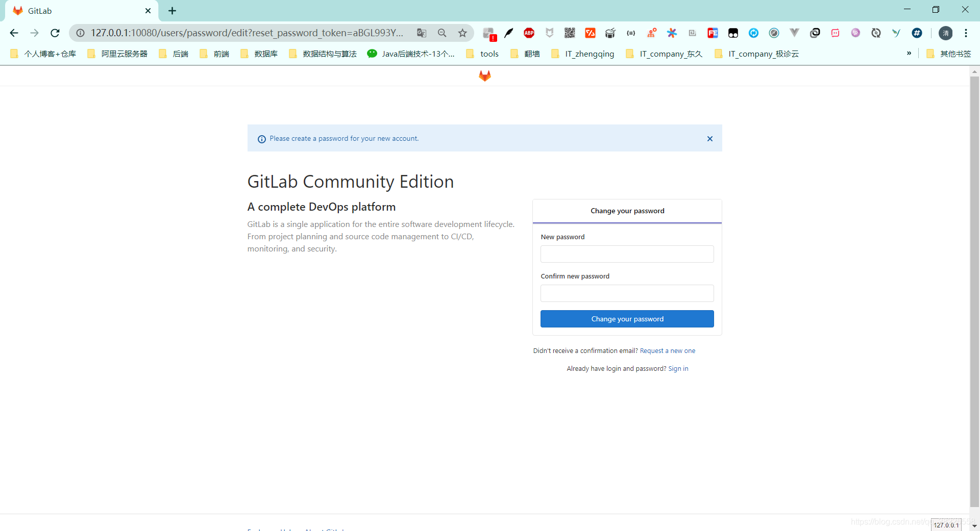This screenshot has height=531, width=980.
Task: Open the 数据库 bookmark folder
Action: (259, 54)
